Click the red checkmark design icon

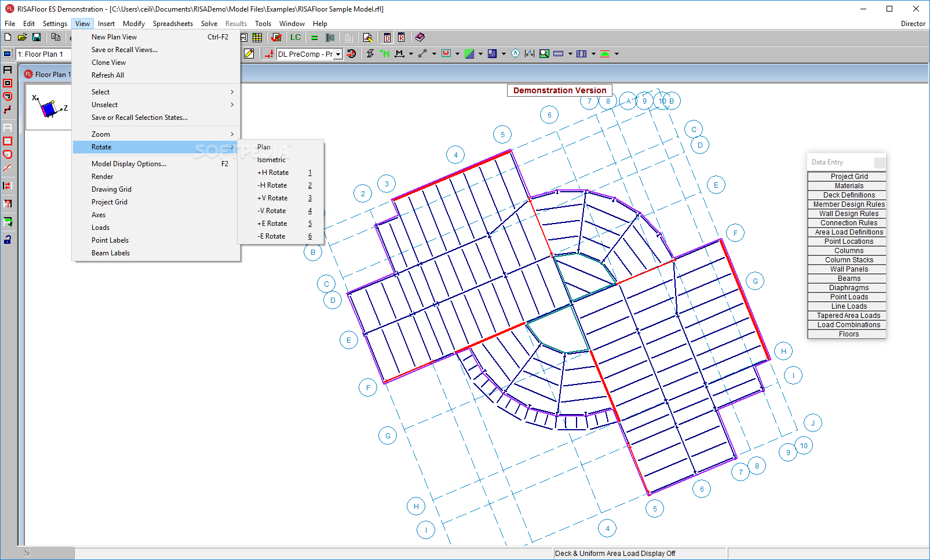276,38
